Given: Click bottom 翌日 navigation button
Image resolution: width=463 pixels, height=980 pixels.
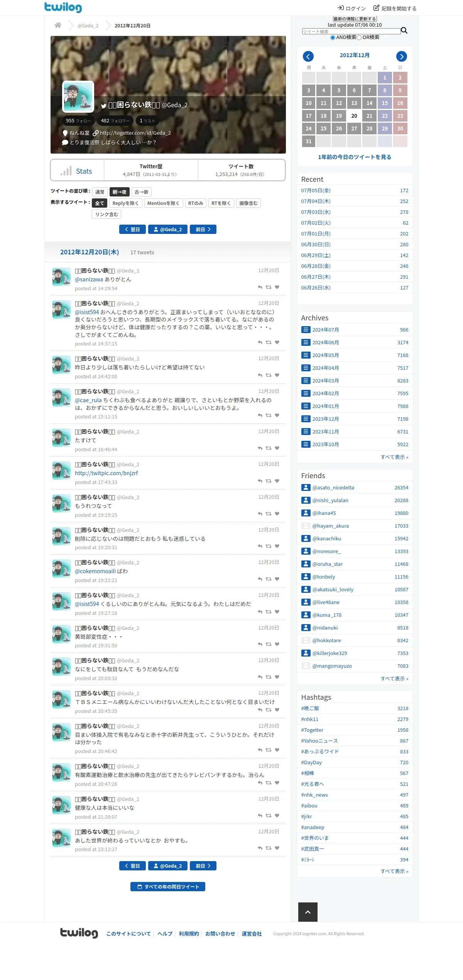Looking at the screenshot, I should point(132,866).
